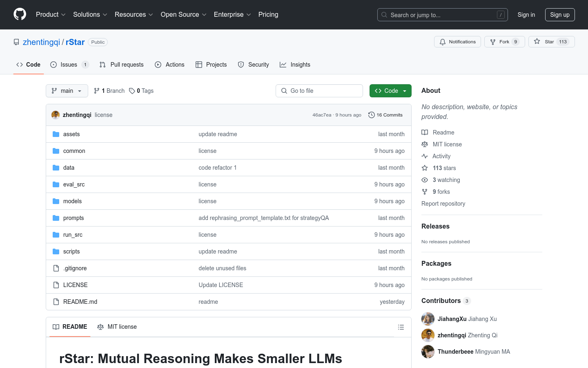Expand the Enterprise menu
This screenshot has width=588, height=368.
pyautogui.click(x=232, y=14)
